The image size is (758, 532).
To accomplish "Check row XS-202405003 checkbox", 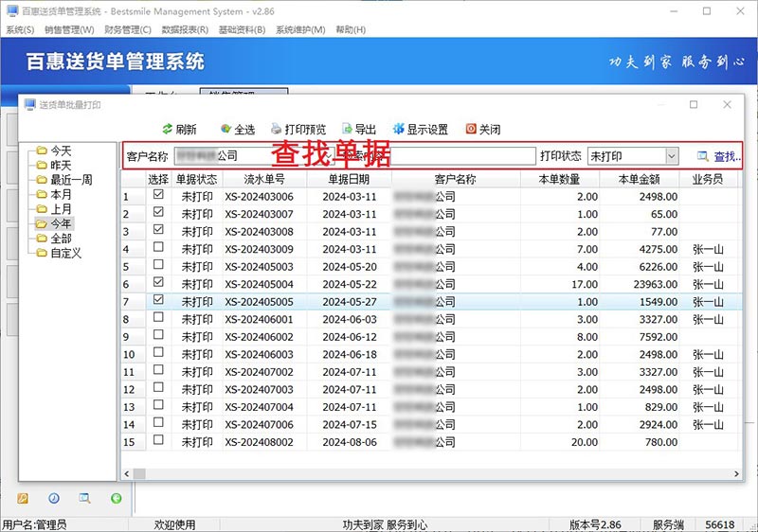I will pos(158,264).
